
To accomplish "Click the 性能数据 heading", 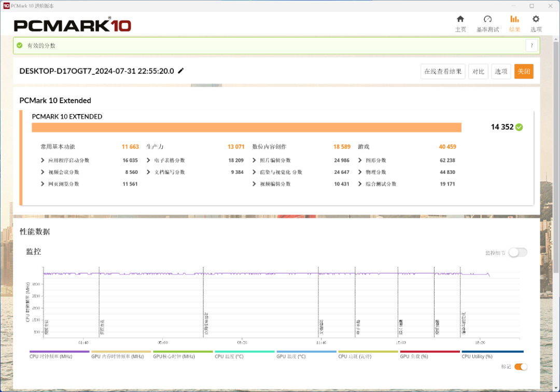I will click(x=35, y=232).
